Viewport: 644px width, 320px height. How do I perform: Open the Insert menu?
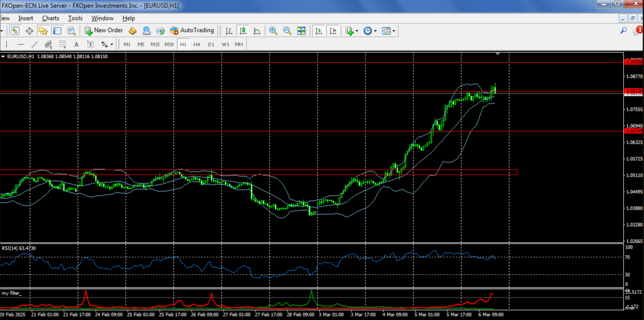[x=25, y=18]
